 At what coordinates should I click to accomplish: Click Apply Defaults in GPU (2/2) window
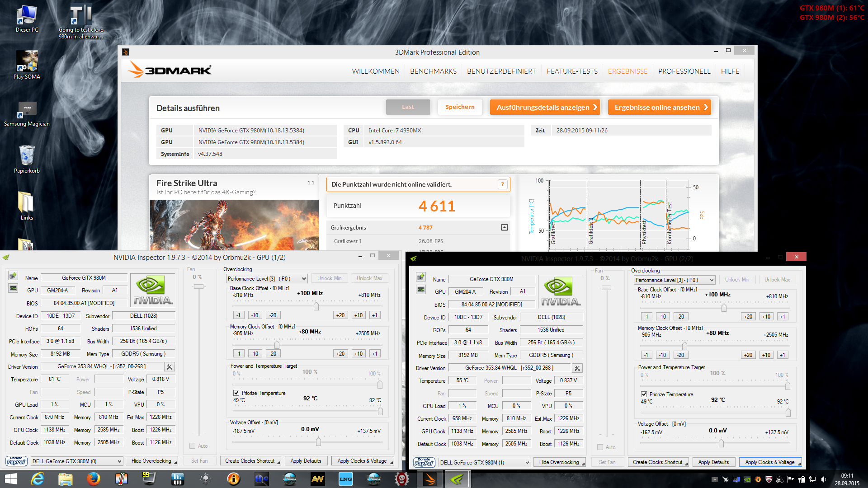(713, 463)
